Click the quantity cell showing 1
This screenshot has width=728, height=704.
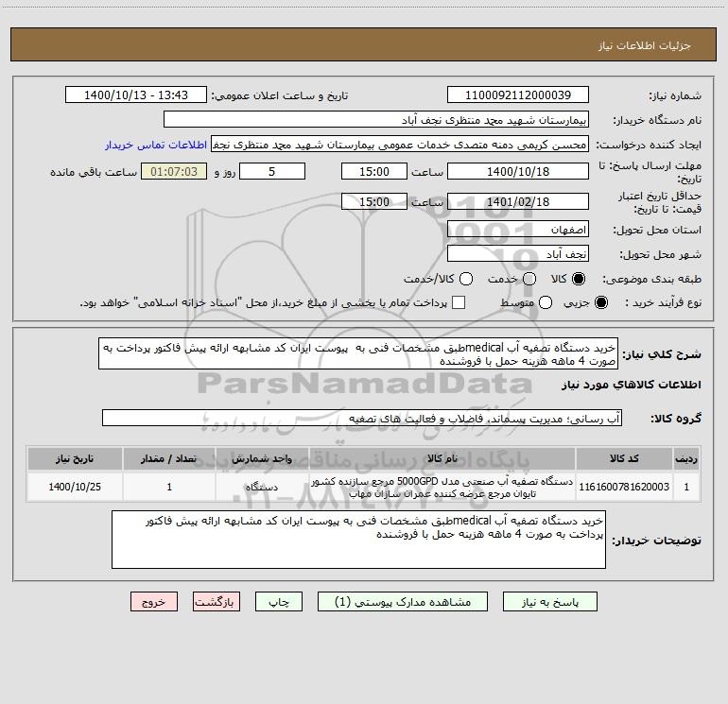(x=169, y=487)
